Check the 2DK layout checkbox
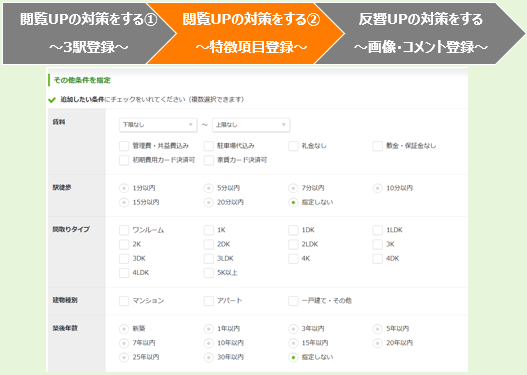This screenshot has height=375, width=527. click(x=209, y=244)
